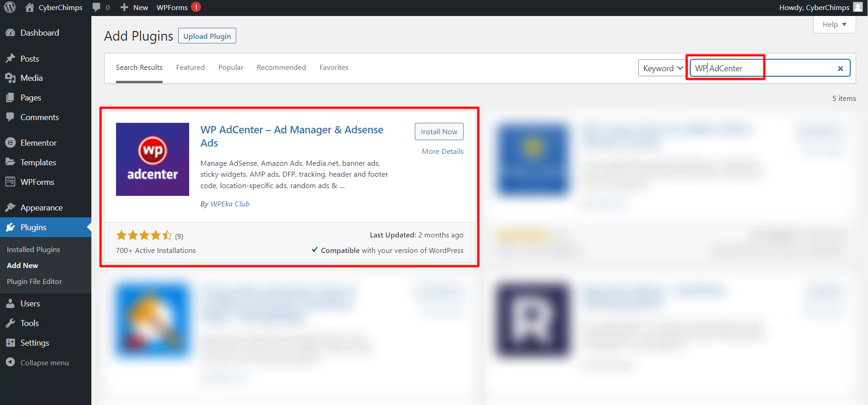Open WPForms notification badge showing 1
Screen dimensions: 868x405
point(196,7)
